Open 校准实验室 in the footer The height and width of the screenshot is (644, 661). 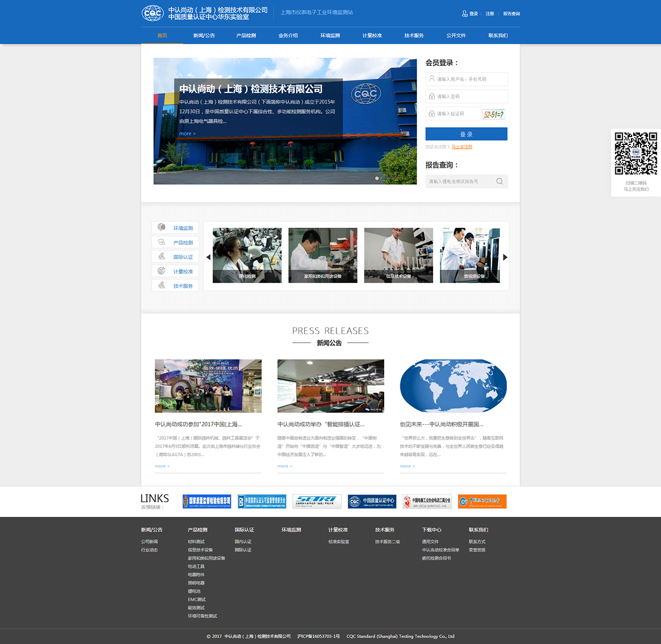tap(339, 542)
